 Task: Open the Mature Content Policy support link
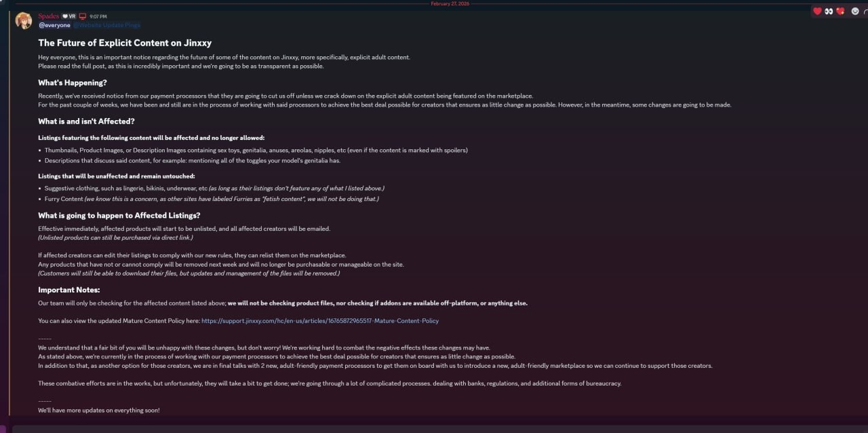pyautogui.click(x=320, y=320)
